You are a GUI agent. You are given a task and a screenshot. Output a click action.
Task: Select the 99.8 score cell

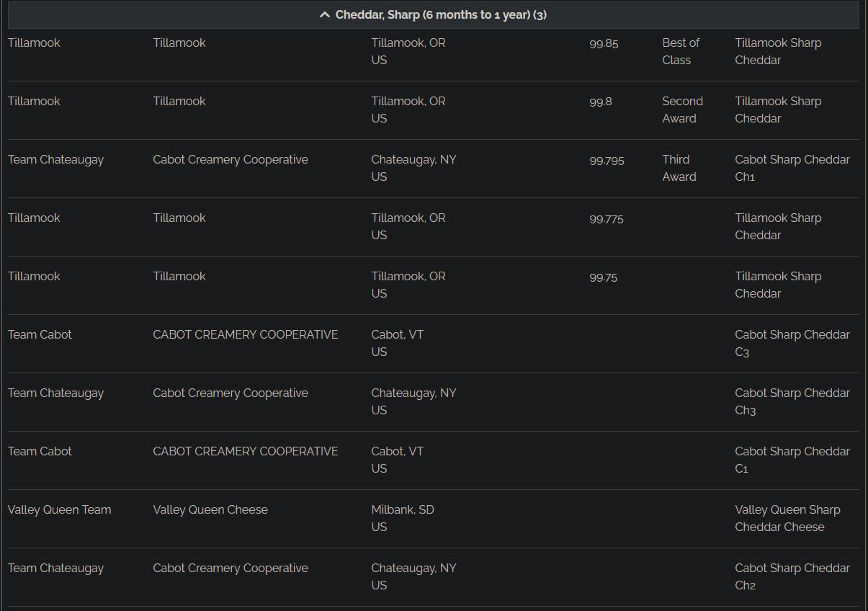click(x=601, y=102)
